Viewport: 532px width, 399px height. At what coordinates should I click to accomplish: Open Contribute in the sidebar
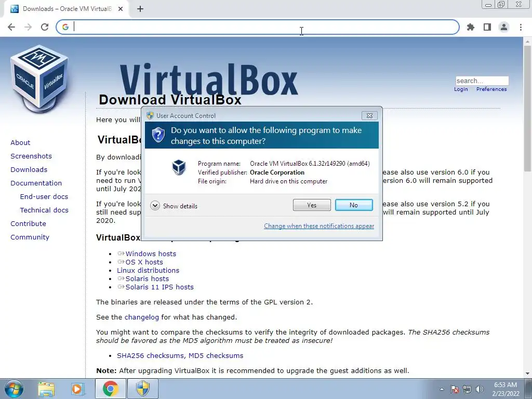[28, 223]
